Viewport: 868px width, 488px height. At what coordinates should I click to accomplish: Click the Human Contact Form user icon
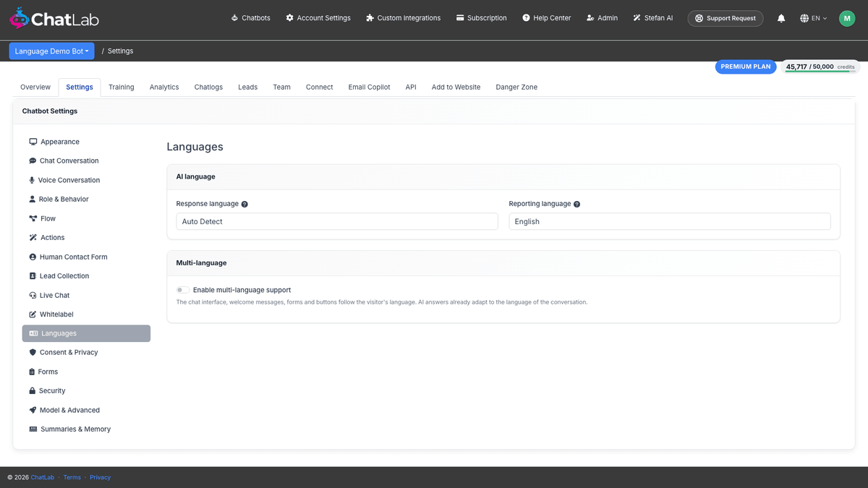(x=33, y=257)
